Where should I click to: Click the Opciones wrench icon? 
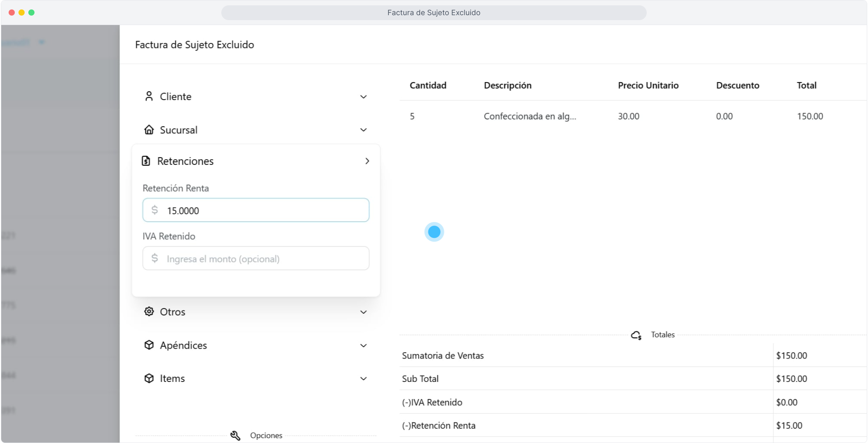click(x=235, y=435)
